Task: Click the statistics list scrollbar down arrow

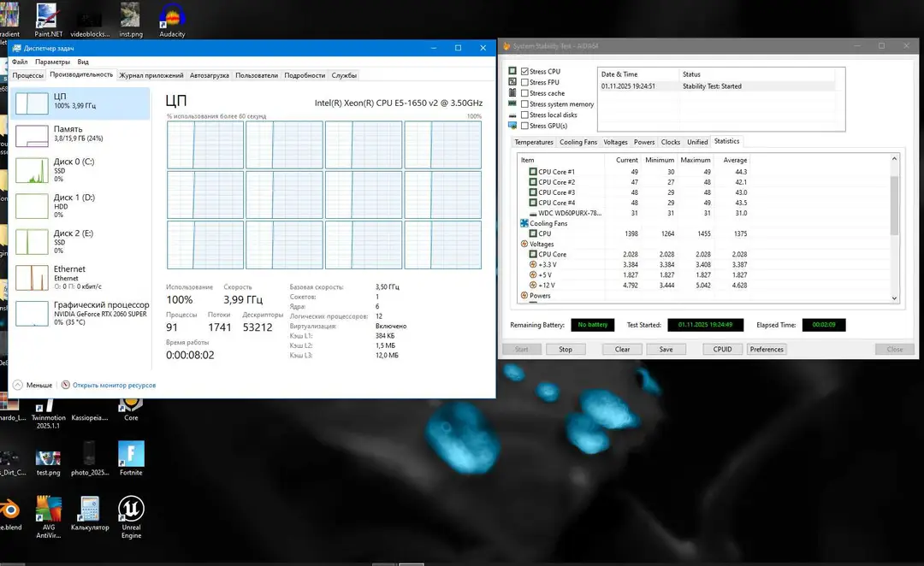Action: (894, 298)
